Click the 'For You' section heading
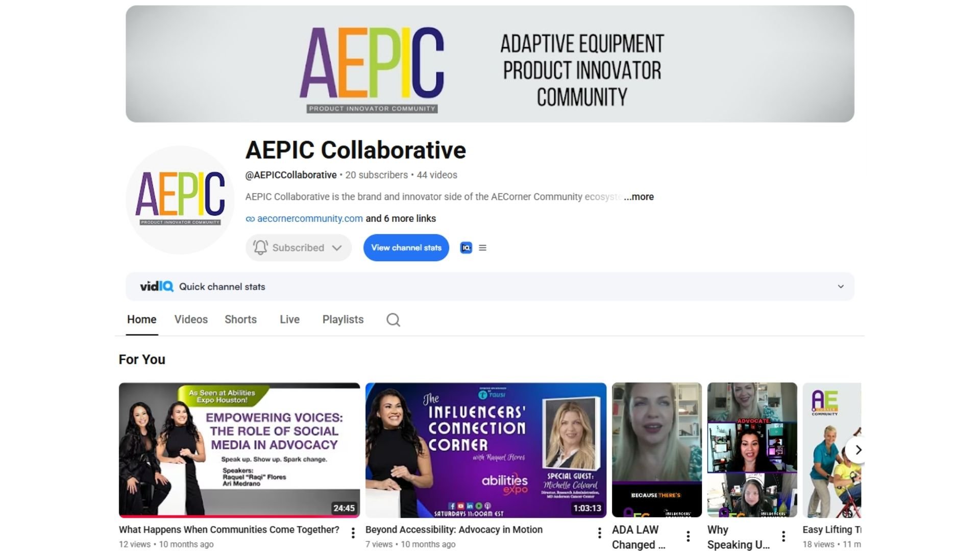This screenshot has height=551, width=980. click(142, 360)
